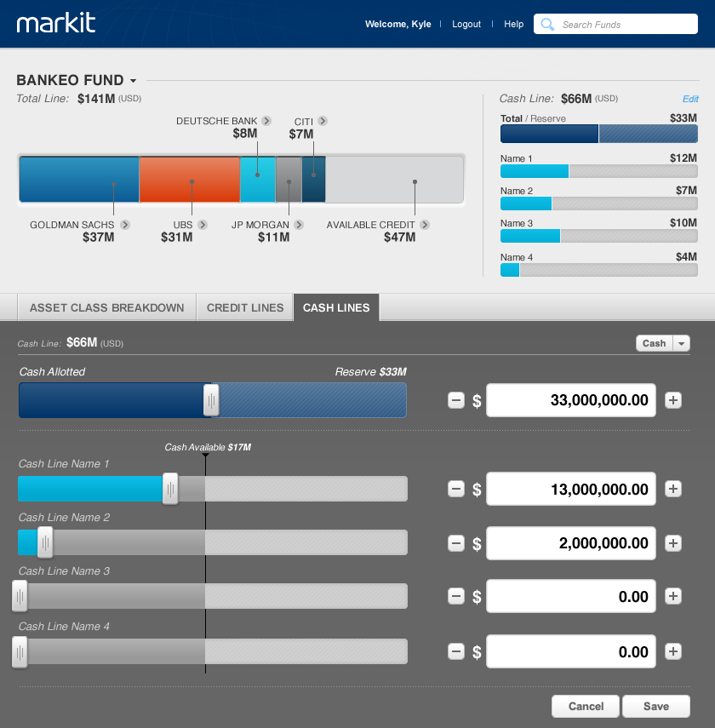Click the Name 1 $12M bar
This screenshot has height=728, width=715.
click(x=599, y=171)
